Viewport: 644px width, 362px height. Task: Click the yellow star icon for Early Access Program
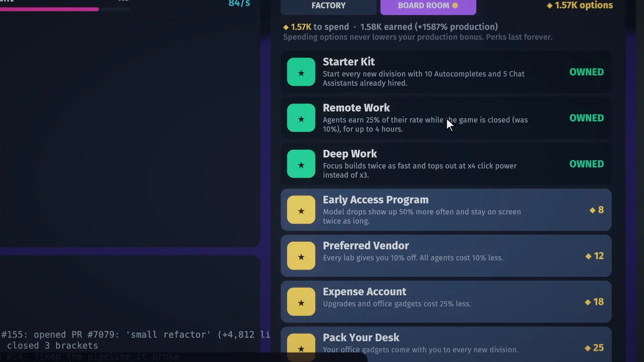(301, 210)
